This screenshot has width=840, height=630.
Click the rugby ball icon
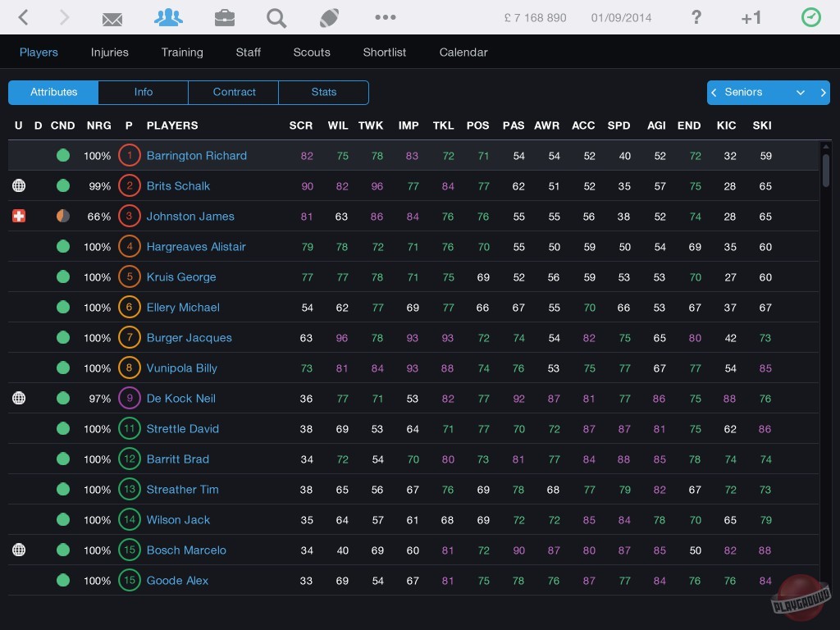pos(330,17)
